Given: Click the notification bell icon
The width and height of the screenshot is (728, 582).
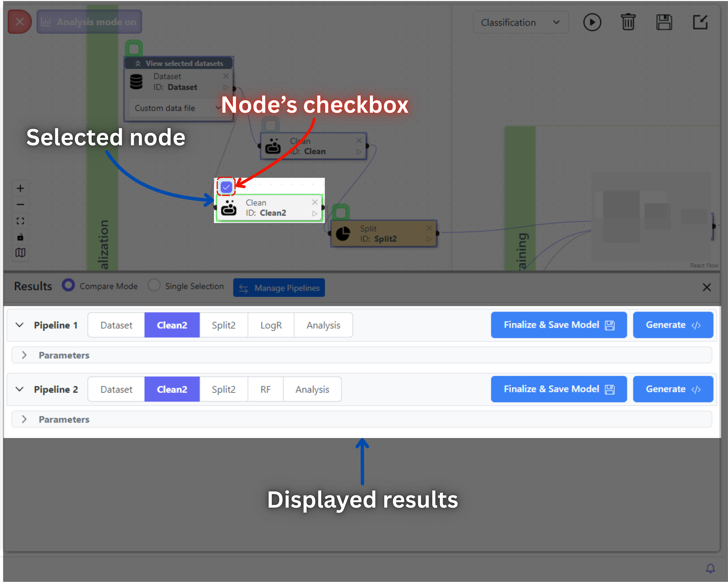Looking at the screenshot, I should [x=710, y=569].
